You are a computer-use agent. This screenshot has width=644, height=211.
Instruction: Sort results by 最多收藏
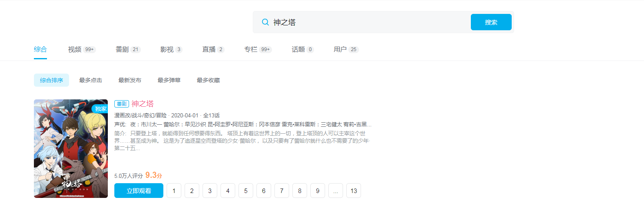208,80
